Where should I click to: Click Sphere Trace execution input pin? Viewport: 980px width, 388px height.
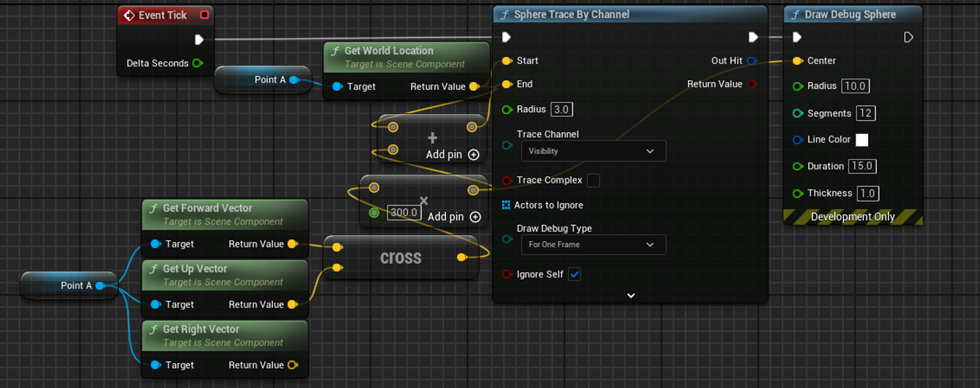tap(506, 37)
